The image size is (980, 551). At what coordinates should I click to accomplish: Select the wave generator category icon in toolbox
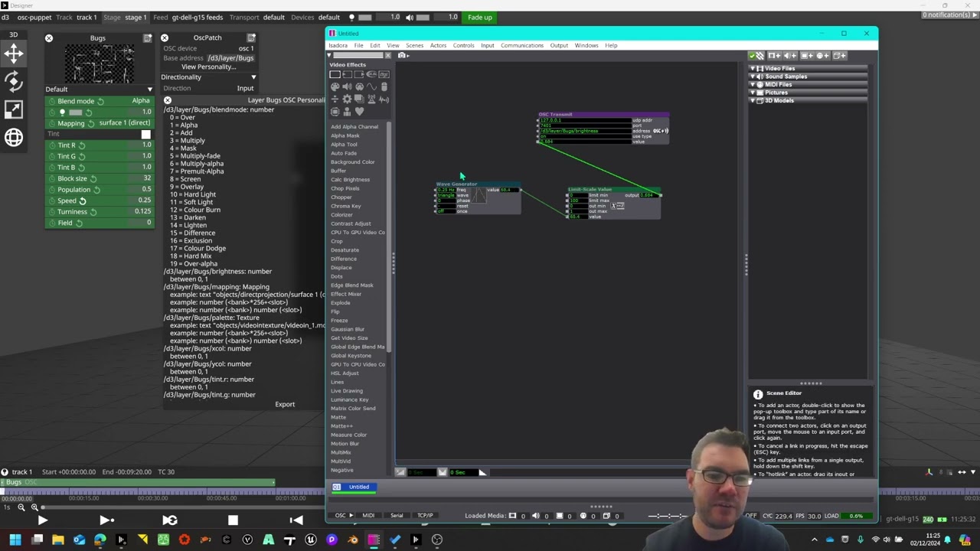click(372, 87)
